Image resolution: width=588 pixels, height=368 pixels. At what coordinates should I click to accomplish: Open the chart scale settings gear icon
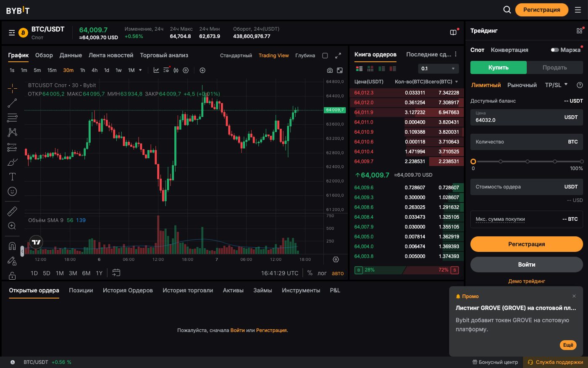[336, 259]
